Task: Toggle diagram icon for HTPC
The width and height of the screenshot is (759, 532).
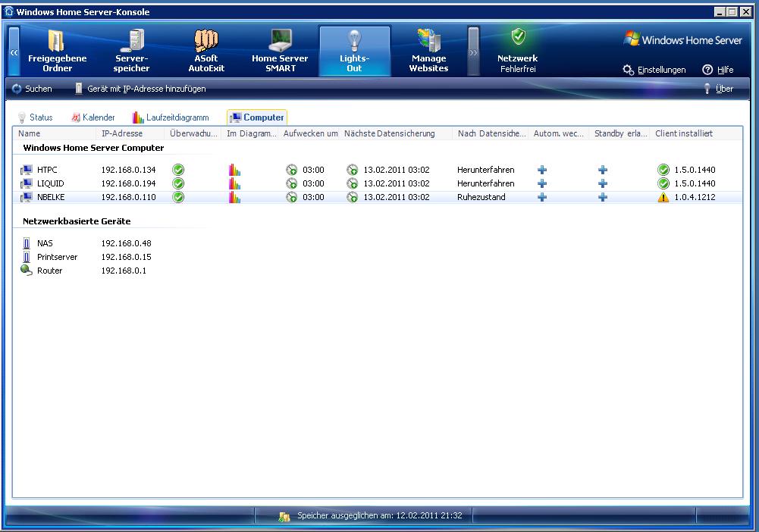Action: [x=234, y=170]
